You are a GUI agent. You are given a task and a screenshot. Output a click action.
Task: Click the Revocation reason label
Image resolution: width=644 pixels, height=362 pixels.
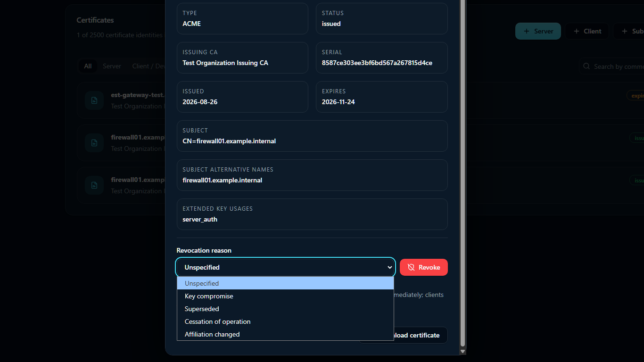pyautogui.click(x=204, y=250)
